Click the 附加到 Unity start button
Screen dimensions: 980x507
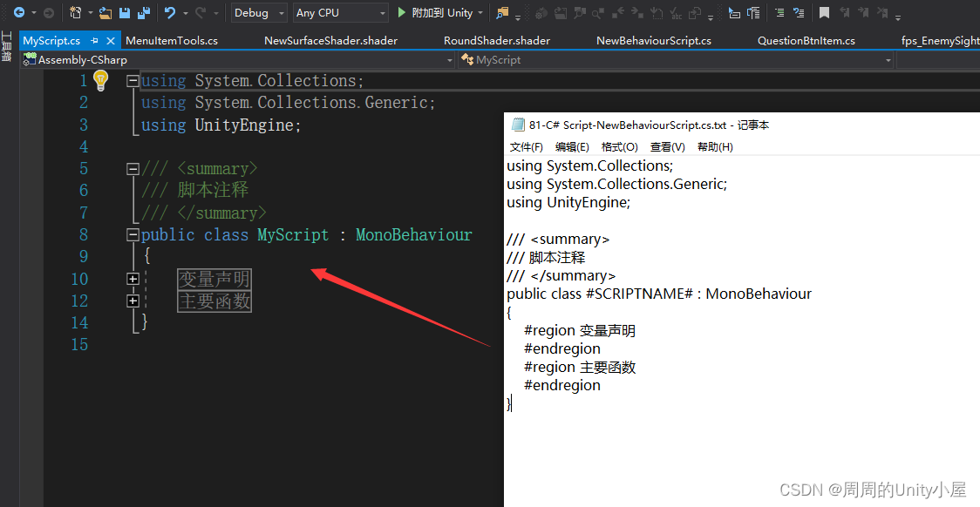[435, 13]
